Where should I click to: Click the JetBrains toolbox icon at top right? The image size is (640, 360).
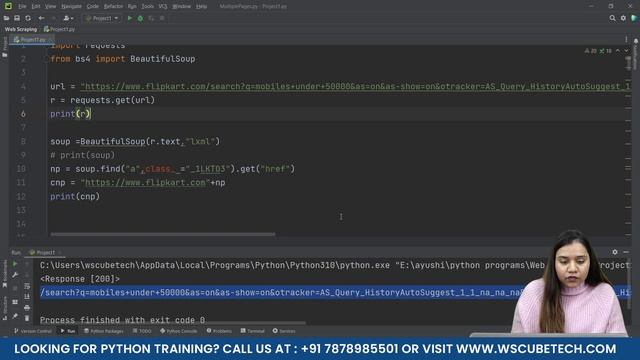(634, 18)
